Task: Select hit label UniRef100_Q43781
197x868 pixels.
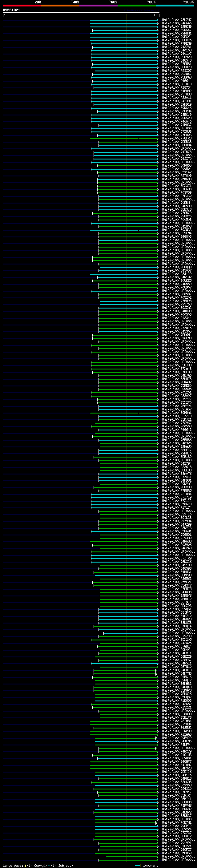Action: (177, 47)
